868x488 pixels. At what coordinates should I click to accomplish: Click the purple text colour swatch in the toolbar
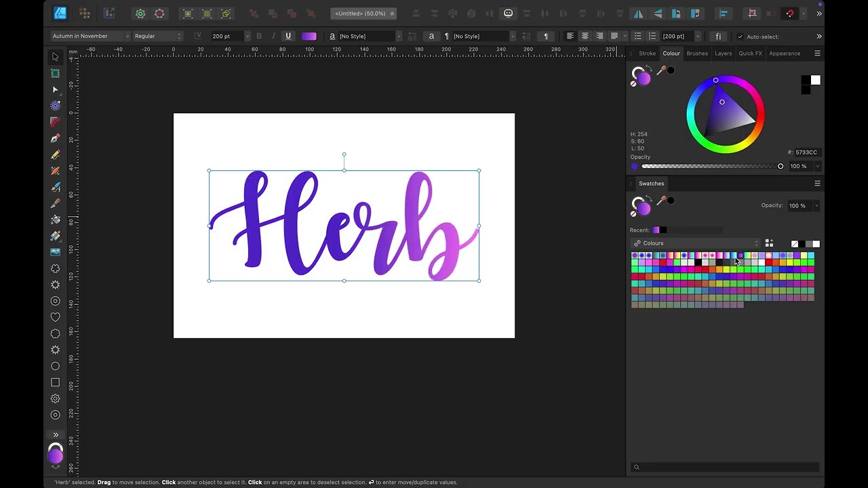[309, 36]
